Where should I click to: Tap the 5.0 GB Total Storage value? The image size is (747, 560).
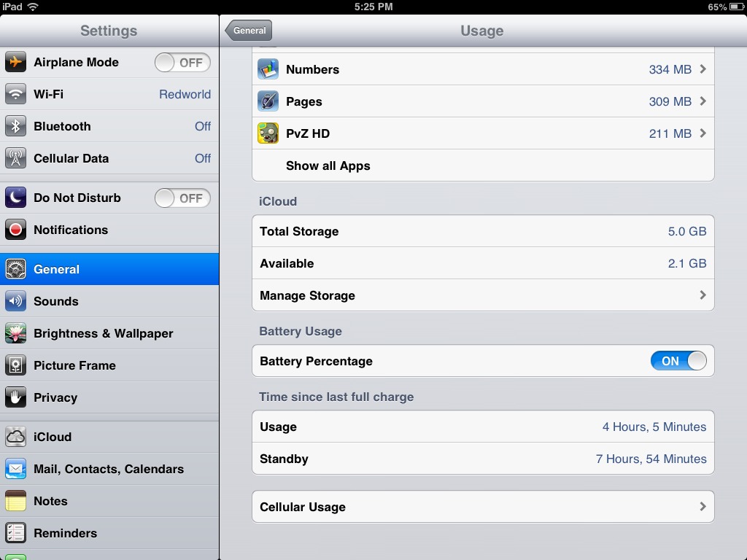click(687, 231)
